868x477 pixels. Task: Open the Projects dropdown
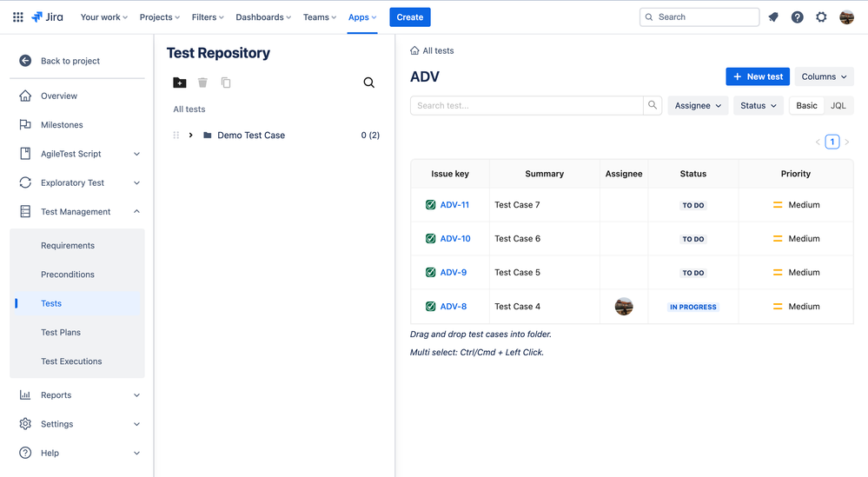[159, 17]
